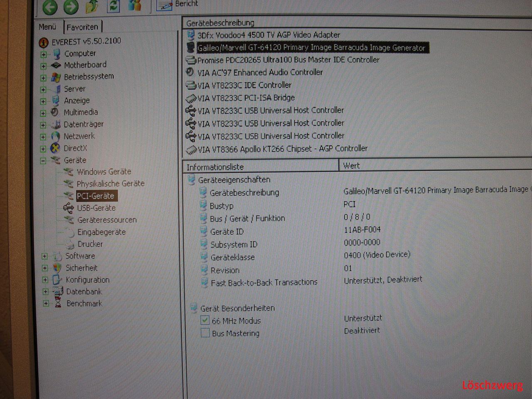Screen dimensions: 532x399
Task: Click the USB-Geräte USB symbol icon
Action: pos(69,207)
